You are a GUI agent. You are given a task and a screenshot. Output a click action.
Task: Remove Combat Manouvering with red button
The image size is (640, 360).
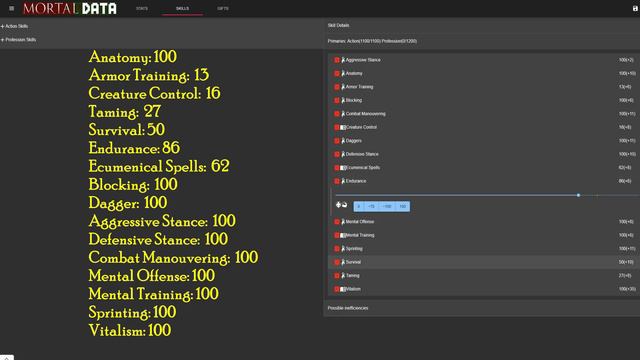[337, 114]
